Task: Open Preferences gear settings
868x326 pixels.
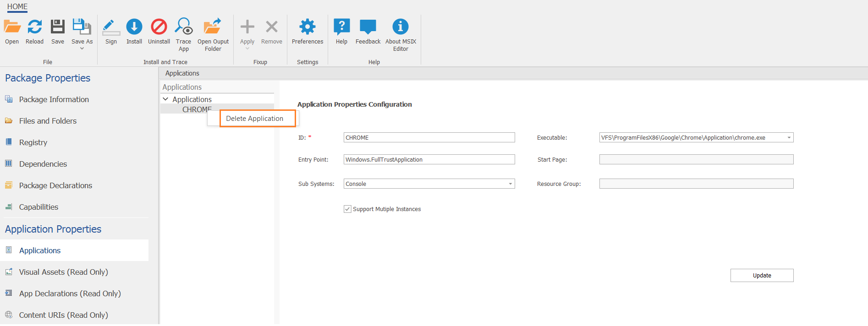Action: 307,27
